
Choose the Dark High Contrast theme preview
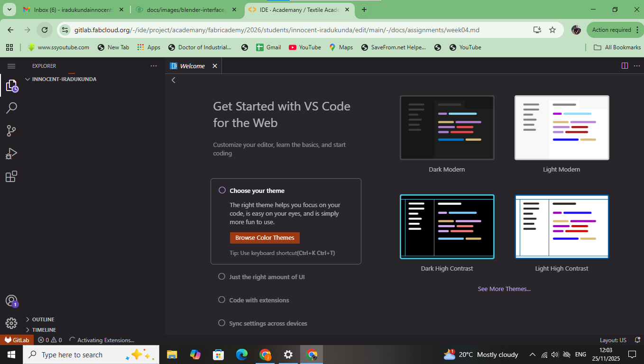pyautogui.click(x=447, y=227)
